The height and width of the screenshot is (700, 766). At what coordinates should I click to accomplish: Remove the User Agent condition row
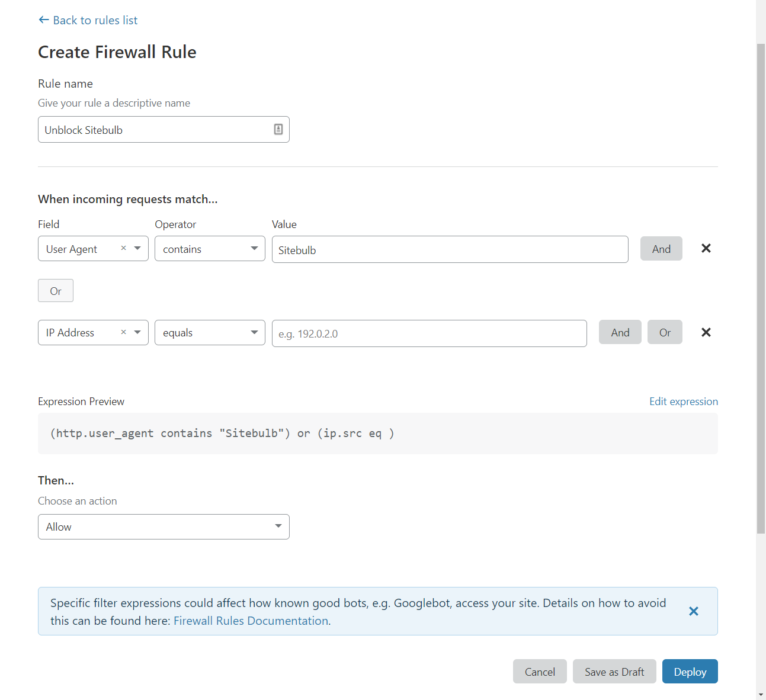[x=706, y=248]
